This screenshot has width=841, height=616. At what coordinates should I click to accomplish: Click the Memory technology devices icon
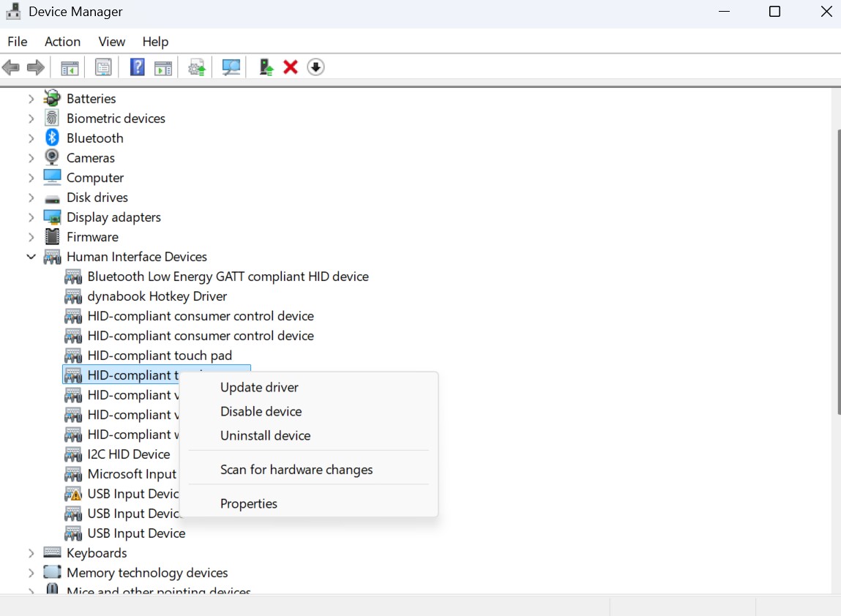[52, 572]
